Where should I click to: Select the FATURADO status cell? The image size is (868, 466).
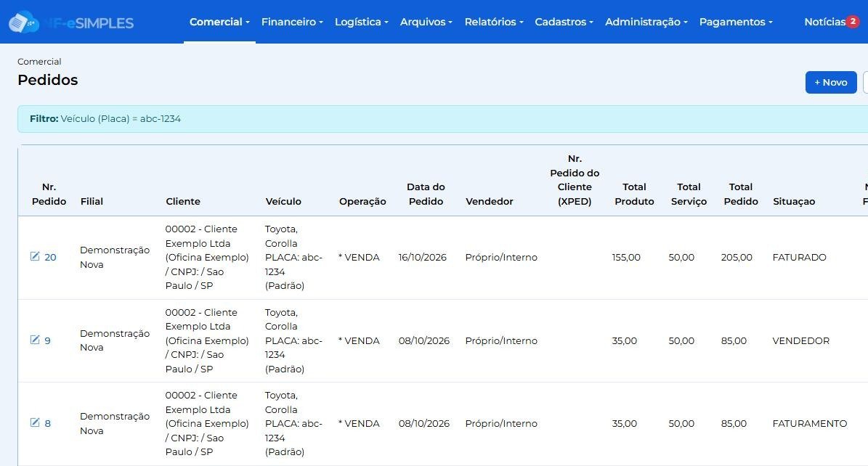(x=799, y=258)
